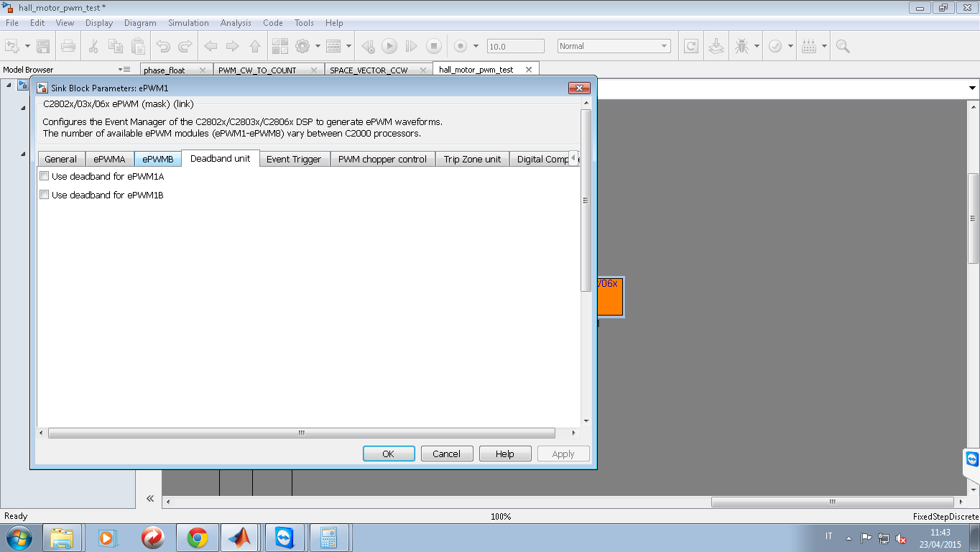This screenshot has height=552, width=980.
Task: Open MATLAB from the taskbar
Action: pos(239,537)
